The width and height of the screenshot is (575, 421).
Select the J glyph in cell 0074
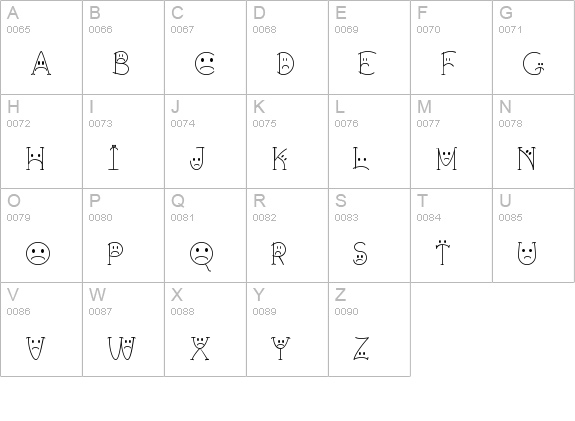pos(197,158)
